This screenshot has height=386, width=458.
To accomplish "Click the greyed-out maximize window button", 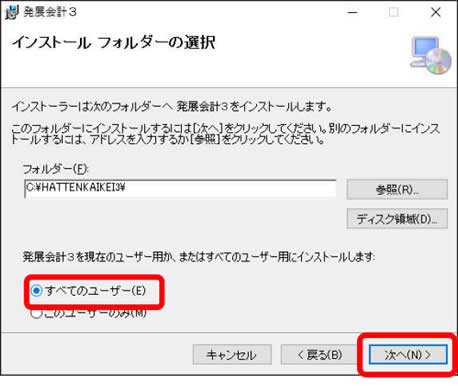I will coord(394,13).
